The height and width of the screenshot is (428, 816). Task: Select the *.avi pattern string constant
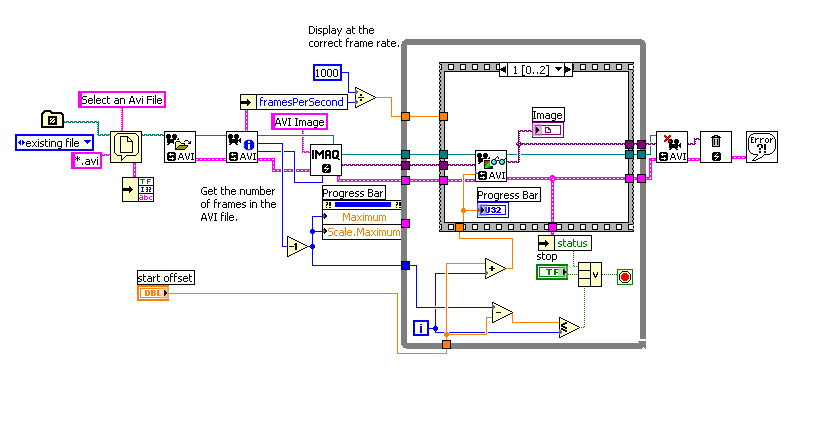coord(86,161)
